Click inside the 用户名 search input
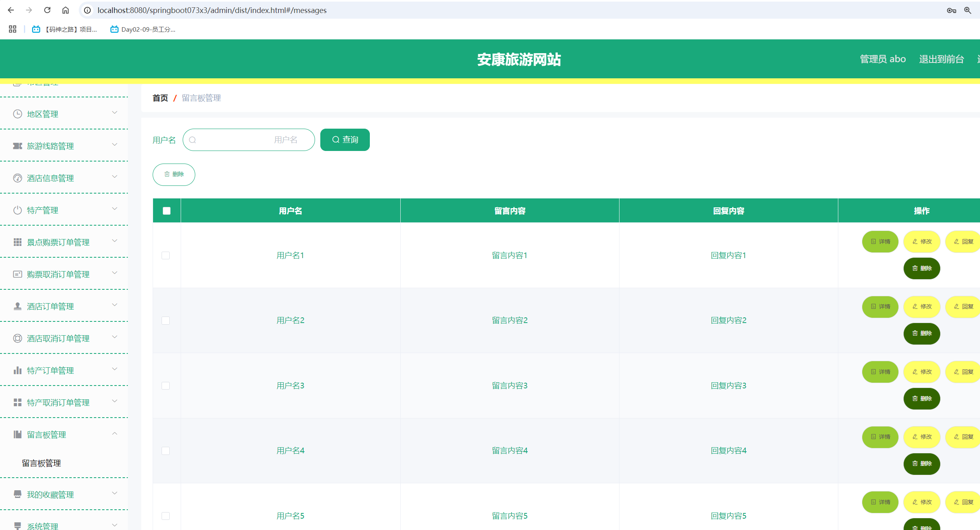Screen dimensions: 980x530 pos(248,140)
